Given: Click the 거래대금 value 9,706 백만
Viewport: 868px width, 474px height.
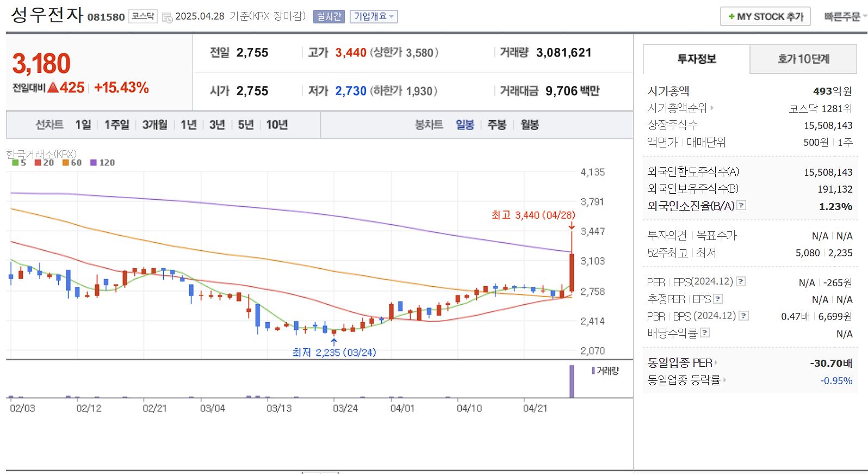Looking at the screenshot, I should point(572,91).
